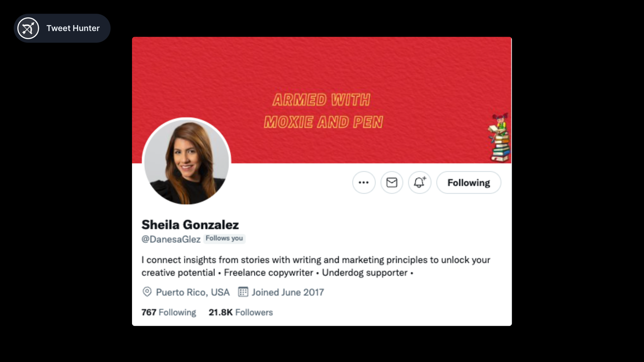Click the location pin icon

pyautogui.click(x=147, y=292)
